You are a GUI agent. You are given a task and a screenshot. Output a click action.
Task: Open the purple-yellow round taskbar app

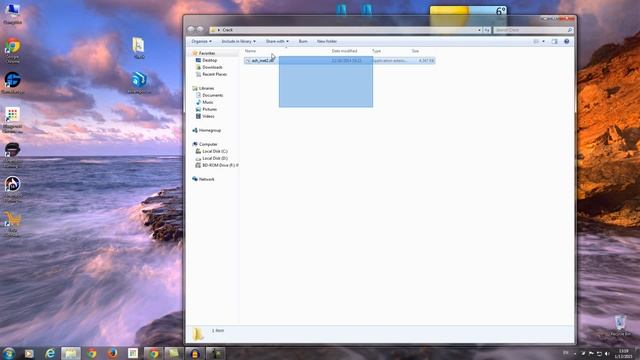click(x=195, y=353)
